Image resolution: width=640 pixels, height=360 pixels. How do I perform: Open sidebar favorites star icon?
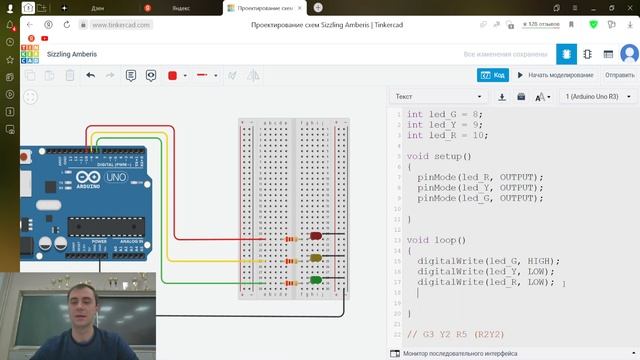click(10, 60)
